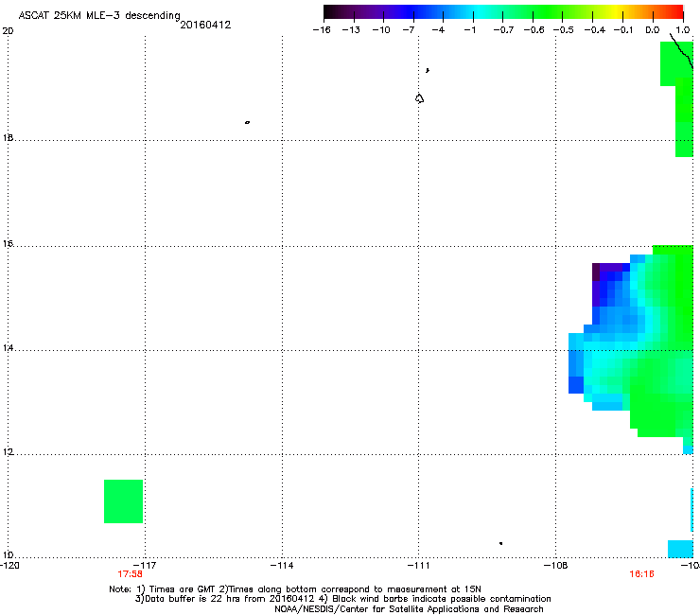
Task: Click the NOAA/NESDIS credit line
Action: (x=409, y=609)
